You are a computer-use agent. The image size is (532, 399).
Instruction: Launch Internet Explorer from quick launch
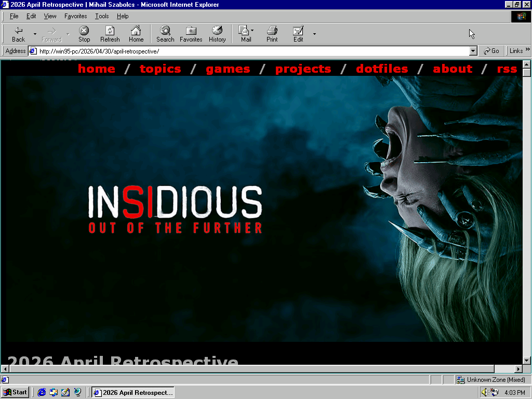(42, 393)
